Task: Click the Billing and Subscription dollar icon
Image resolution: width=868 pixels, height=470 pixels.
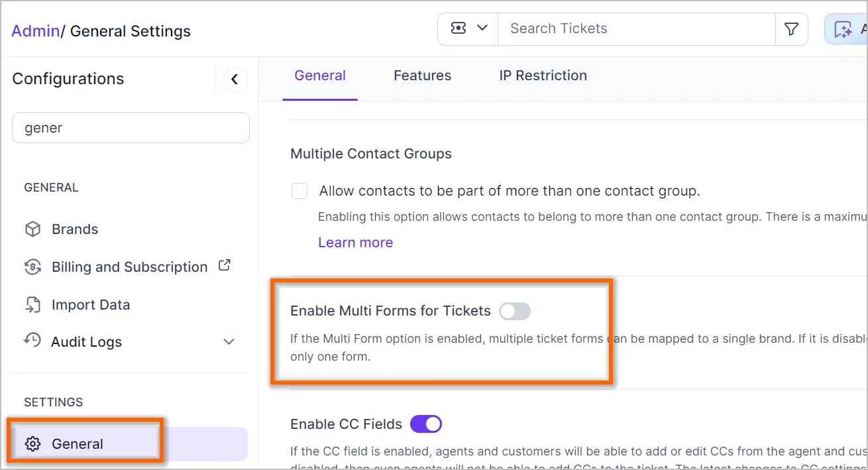Action: tap(32, 267)
